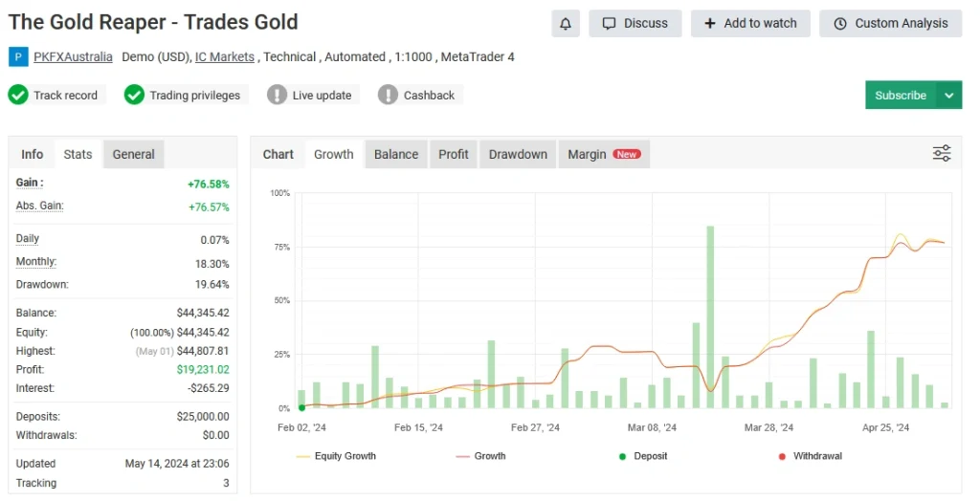Click the Cashback warning icon

389,95
